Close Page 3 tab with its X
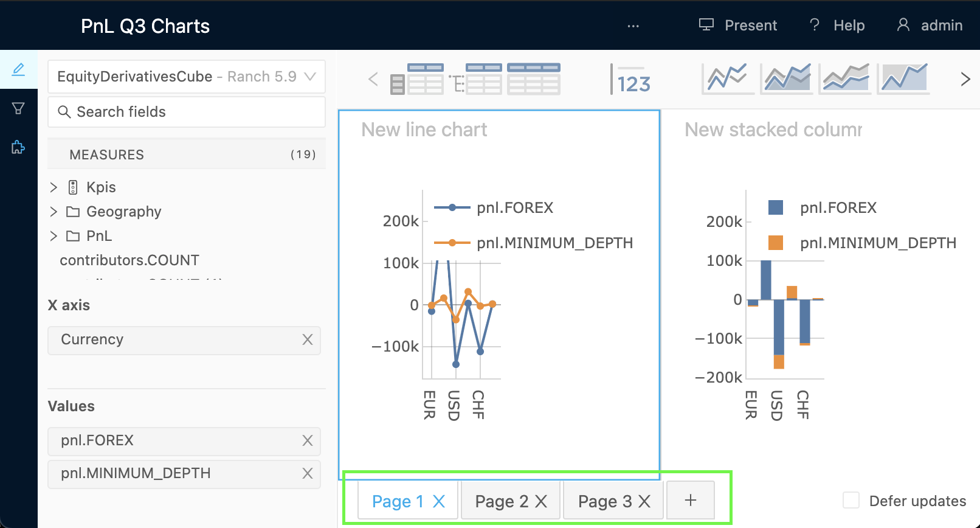This screenshot has height=528, width=980. pyautogui.click(x=644, y=501)
